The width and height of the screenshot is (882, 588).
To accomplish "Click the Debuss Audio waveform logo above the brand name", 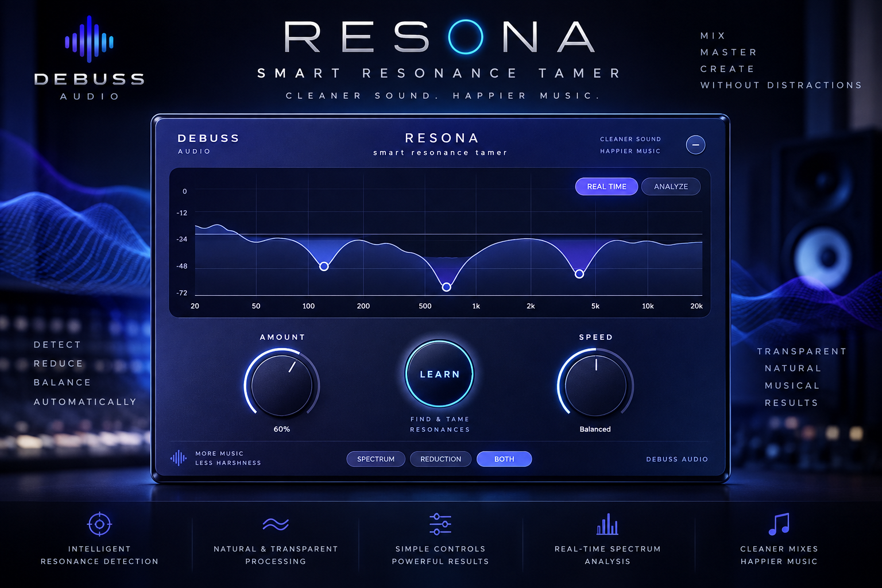I will 89,39.
